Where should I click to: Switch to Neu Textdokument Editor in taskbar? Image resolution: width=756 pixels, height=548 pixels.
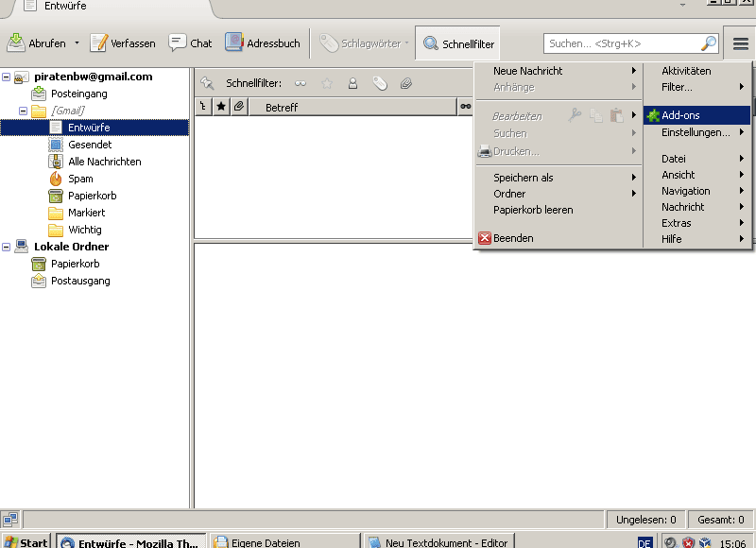438,542
